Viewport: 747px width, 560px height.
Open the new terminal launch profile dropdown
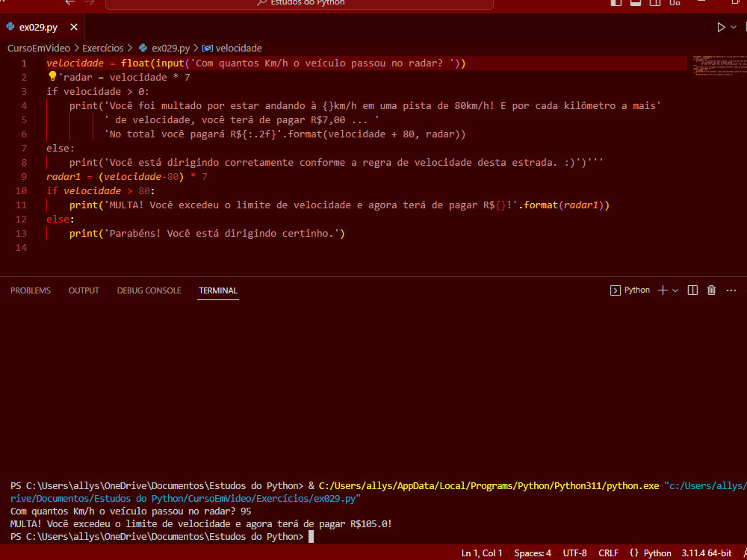675,290
